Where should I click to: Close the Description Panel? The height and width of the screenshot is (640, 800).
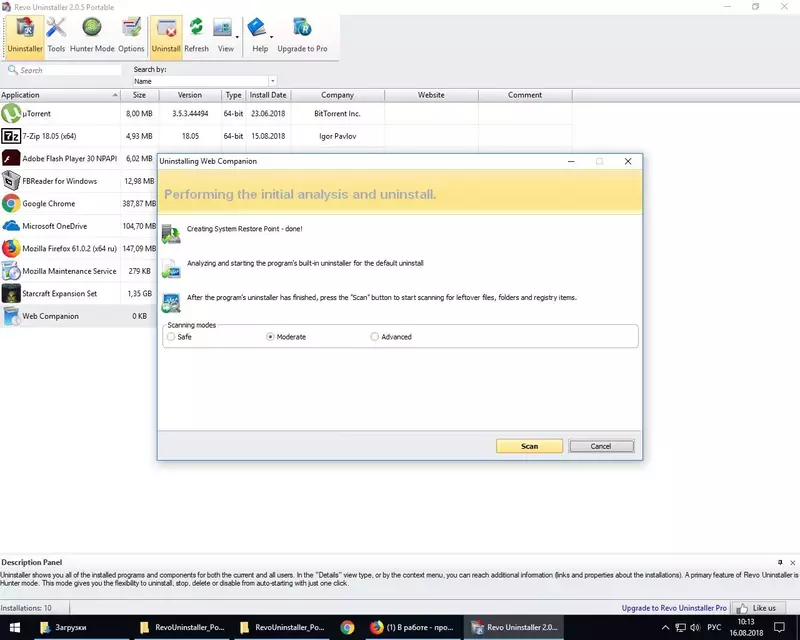pyautogui.click(x=792, y=562)
